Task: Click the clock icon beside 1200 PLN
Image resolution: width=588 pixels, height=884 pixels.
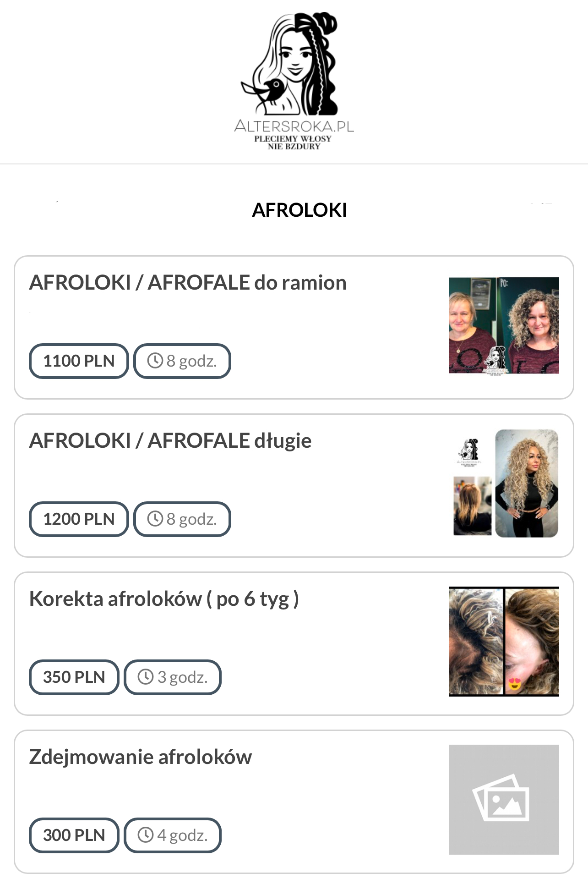Action: pos(155,519)
